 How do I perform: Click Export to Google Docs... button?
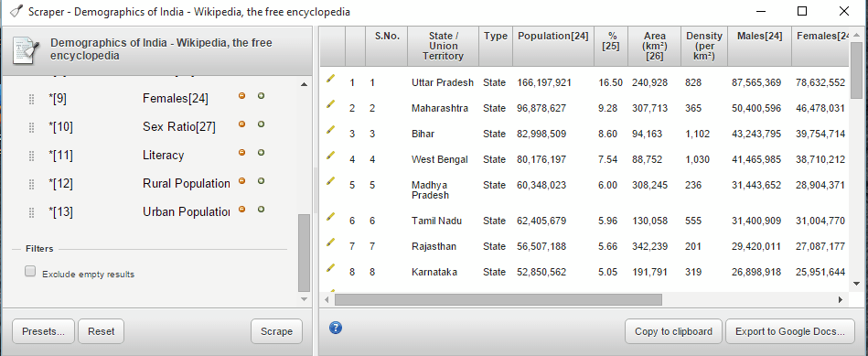click(x=790, y=331)
